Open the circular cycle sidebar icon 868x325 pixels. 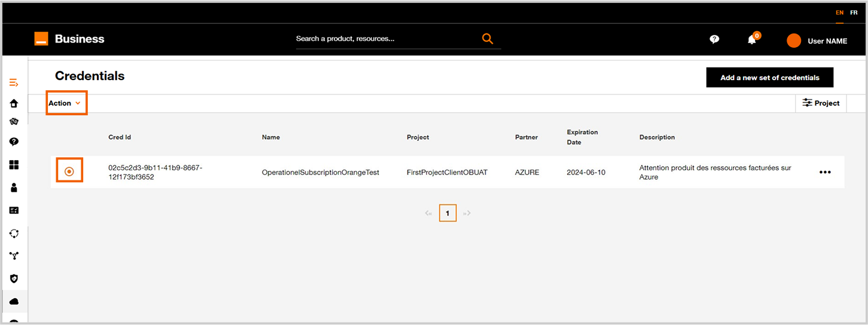tap(14, 233)
